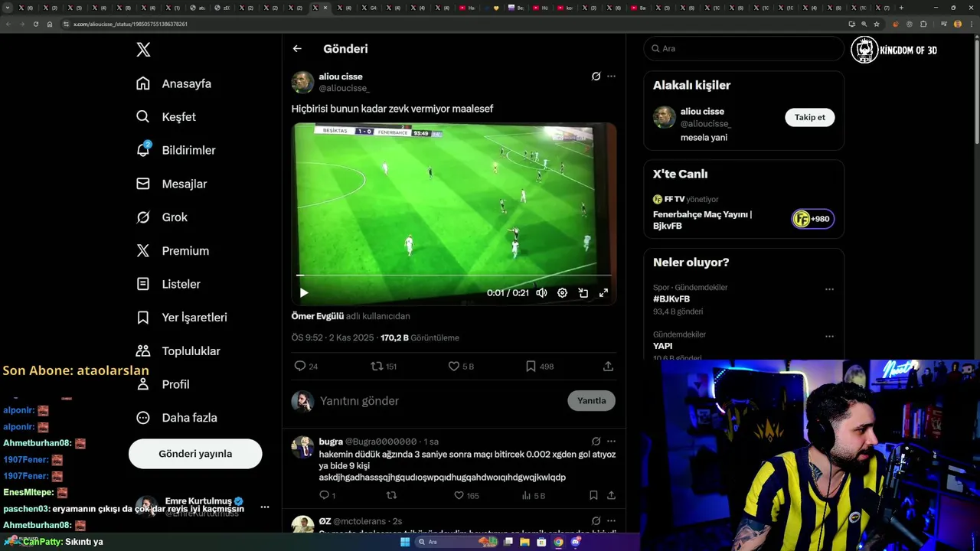Enter video fullscreen
This screenshot has height=551, width=980.
[x=603, y=292]
